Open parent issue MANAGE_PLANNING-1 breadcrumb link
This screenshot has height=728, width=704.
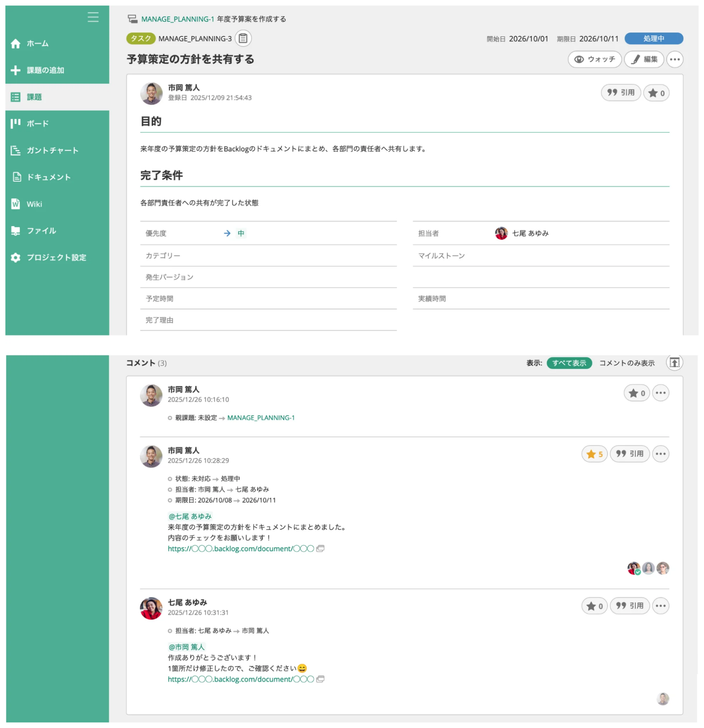(178, 19)
